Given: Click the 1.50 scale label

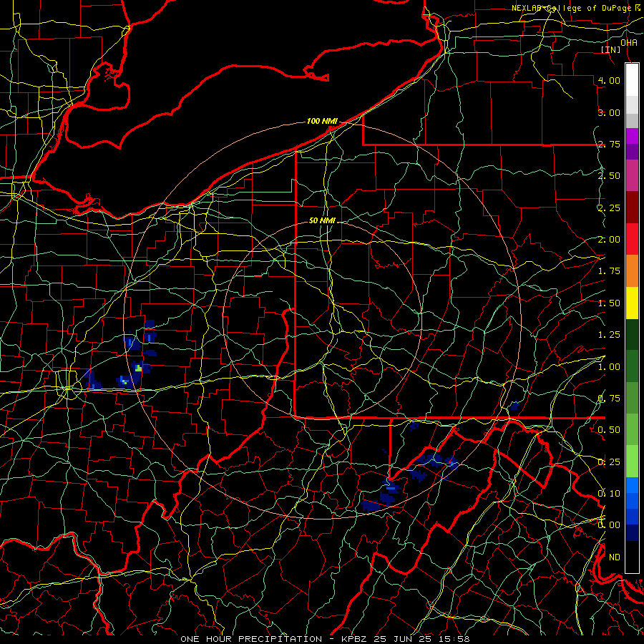Looking at the screenshot, I should pyautogui.click(x=609, y=303).
